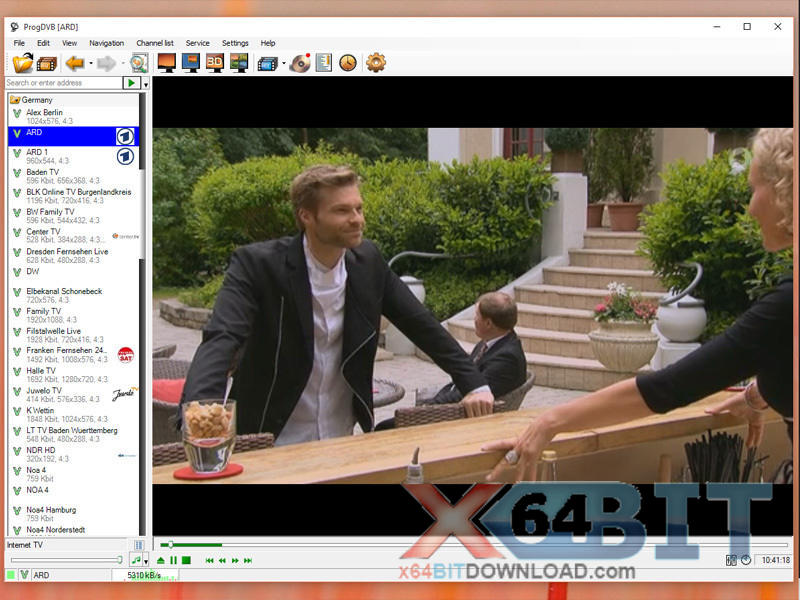Screen dimensions: 800x600
Task: Select the Juwelo TV channel
Action: click(x=73, y=395)
